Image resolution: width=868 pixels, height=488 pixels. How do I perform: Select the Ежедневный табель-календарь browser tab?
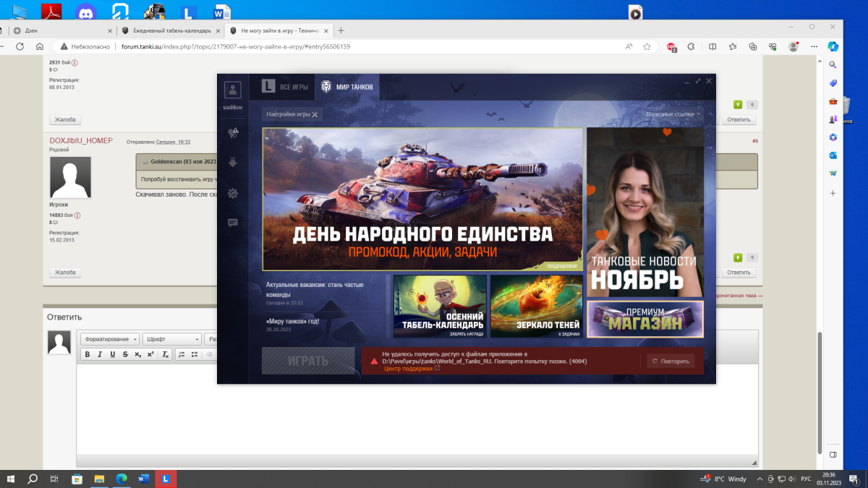171,31
